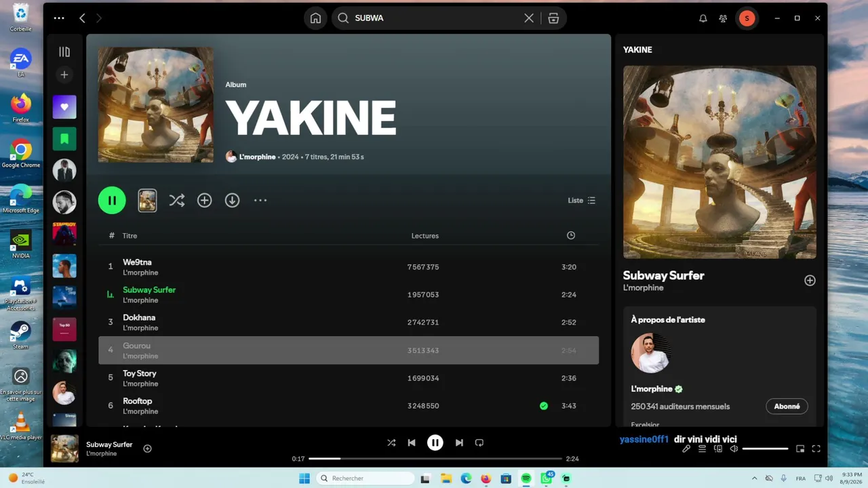The height and width of the screenshot is (488, 868).
Task: Open the Browse icon beside the search bar
Action: tap(553, 18)
